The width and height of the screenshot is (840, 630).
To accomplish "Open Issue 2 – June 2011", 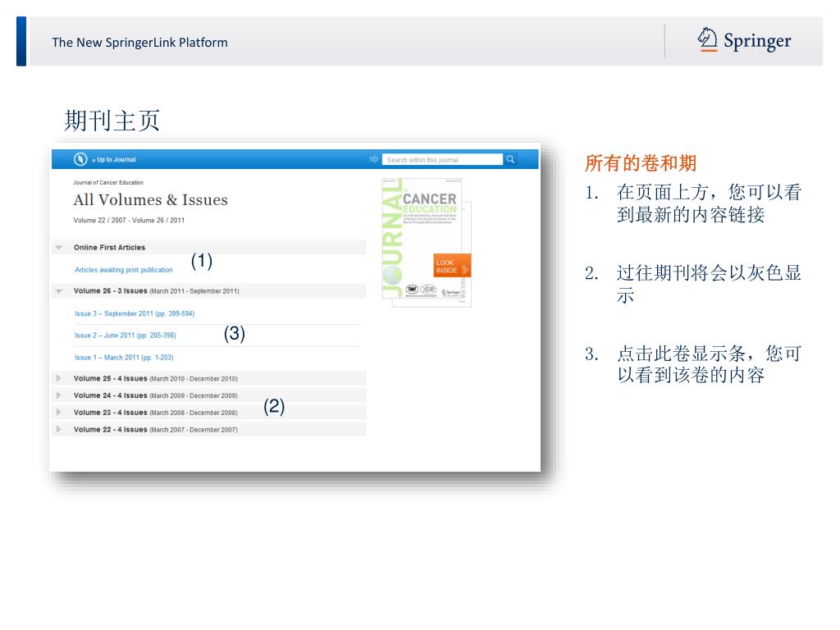I will [126, 336].
